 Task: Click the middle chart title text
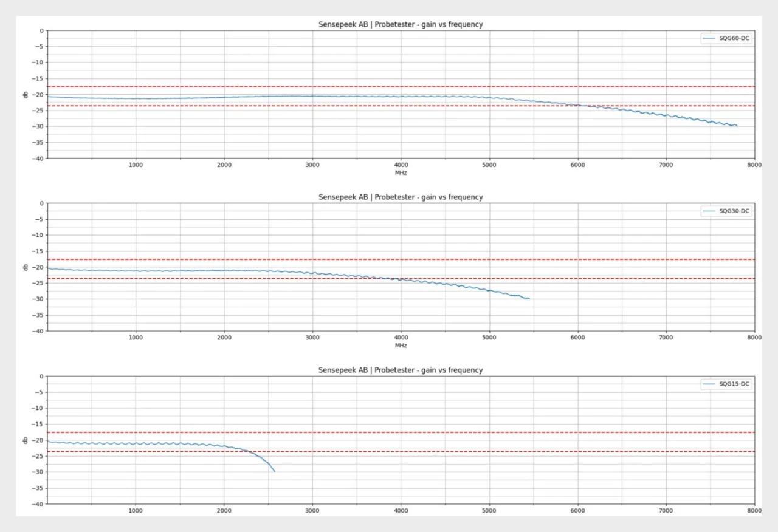pyautogui.click(x=401, y=197)
